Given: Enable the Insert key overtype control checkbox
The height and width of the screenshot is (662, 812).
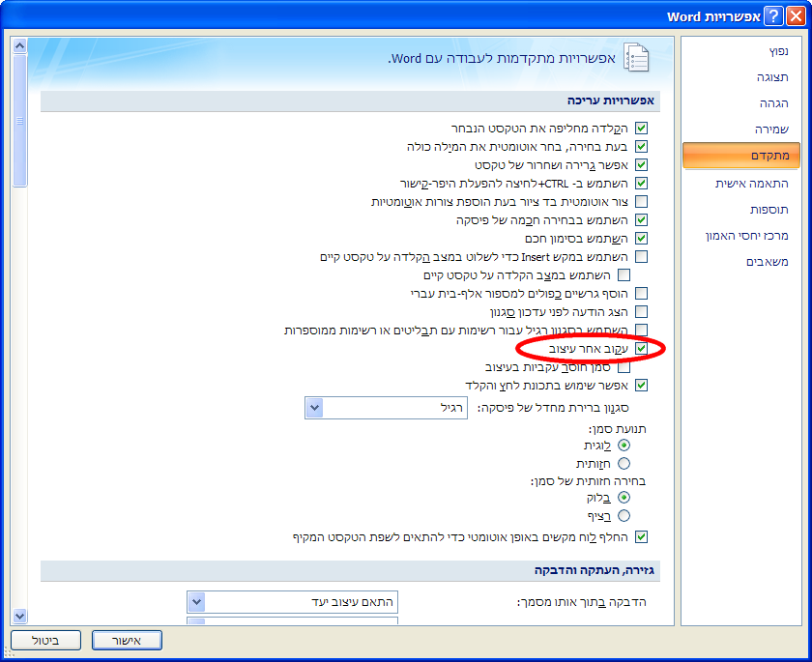Looking at the screenshot, I should coord(641,257).
